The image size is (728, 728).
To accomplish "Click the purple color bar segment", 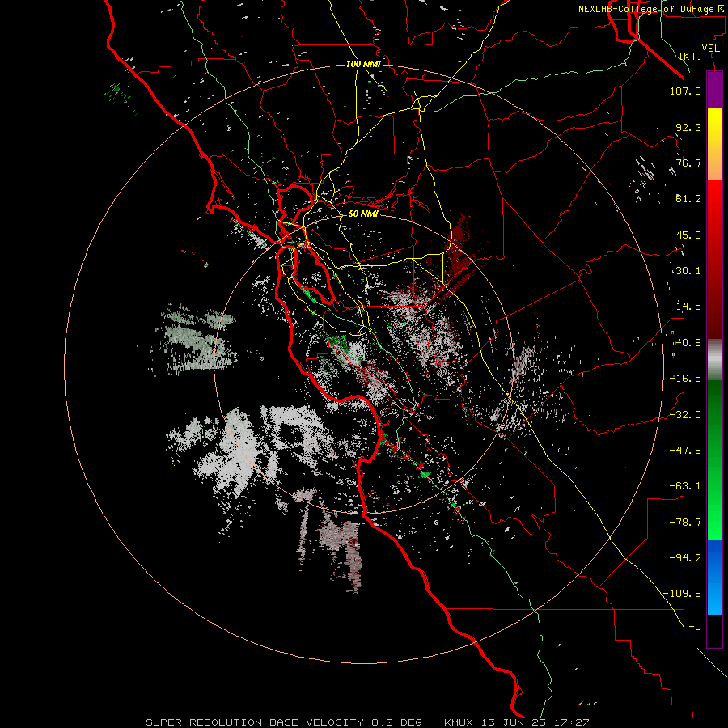I will click(x=714, y=91).
